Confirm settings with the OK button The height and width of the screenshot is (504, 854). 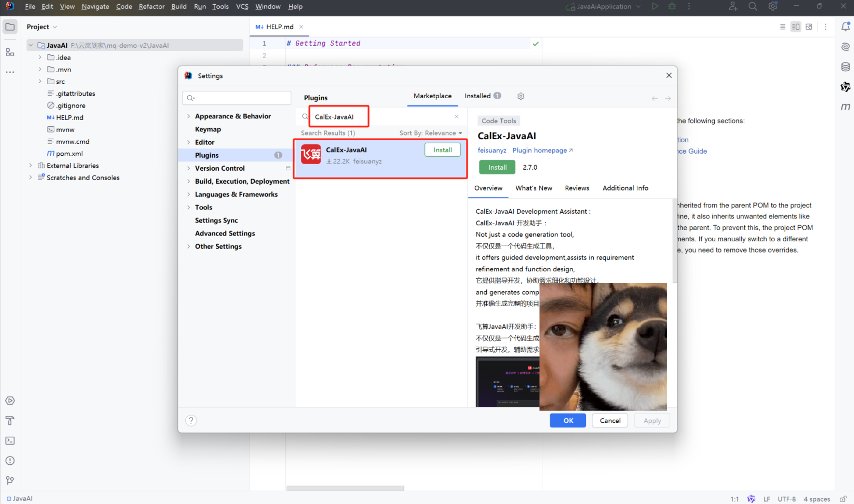[x=568, y=420]
